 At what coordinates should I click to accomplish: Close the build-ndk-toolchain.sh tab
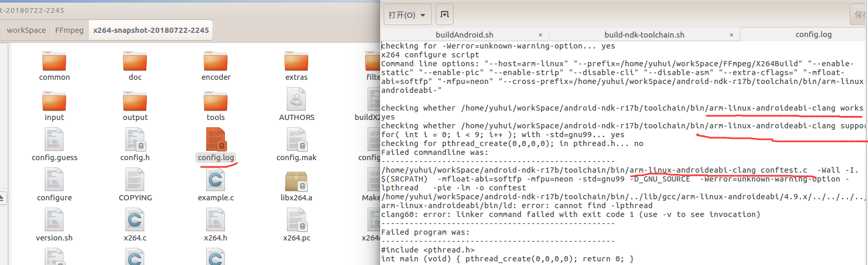coord(731,35)
